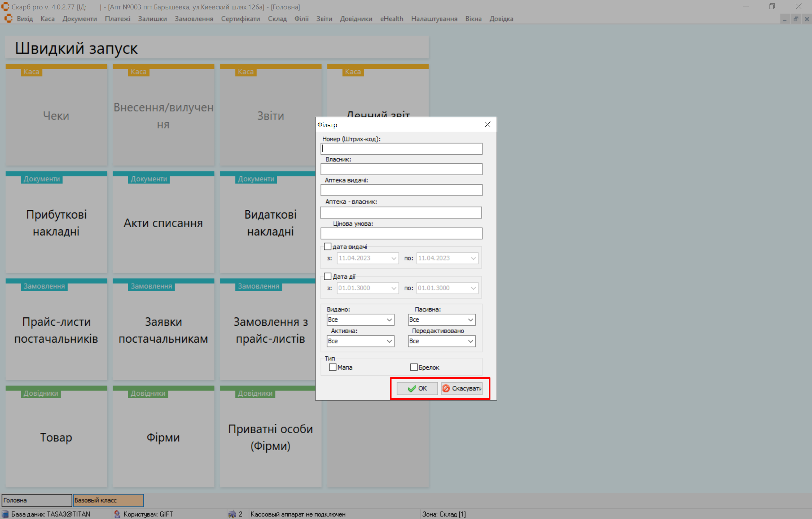Click the Скарб logo icon beside Вихід
The image size is (812, 519).
click(8, 18)
